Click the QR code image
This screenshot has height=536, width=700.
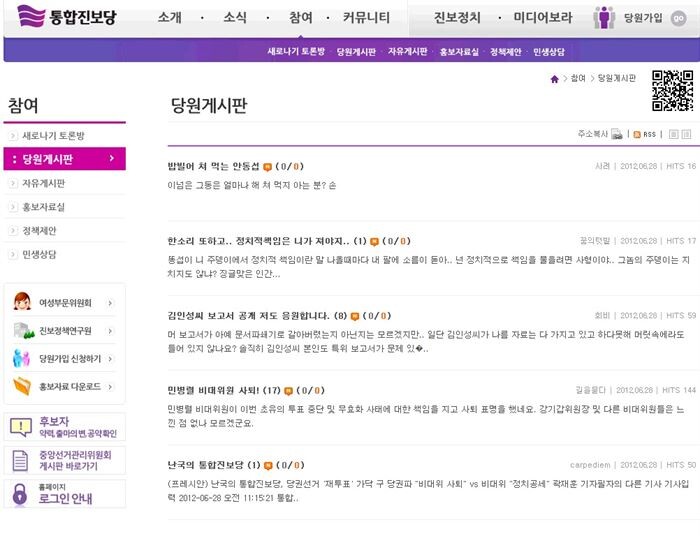(672, 91)
